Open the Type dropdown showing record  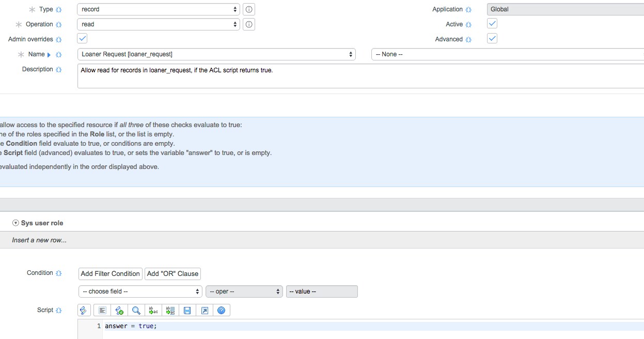pos(159,9)
